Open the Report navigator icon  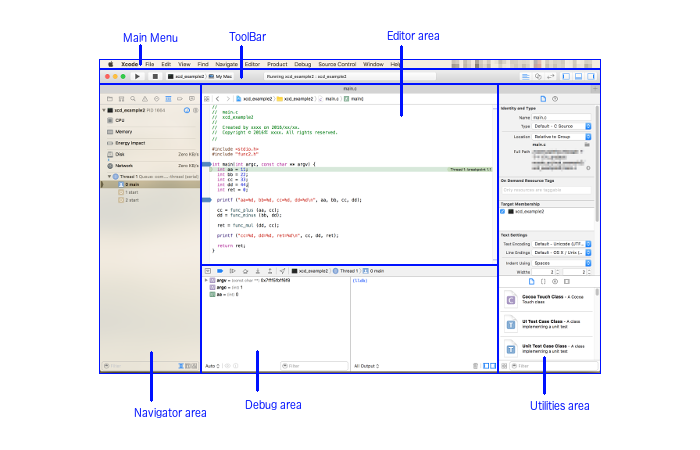pos(192,99)
